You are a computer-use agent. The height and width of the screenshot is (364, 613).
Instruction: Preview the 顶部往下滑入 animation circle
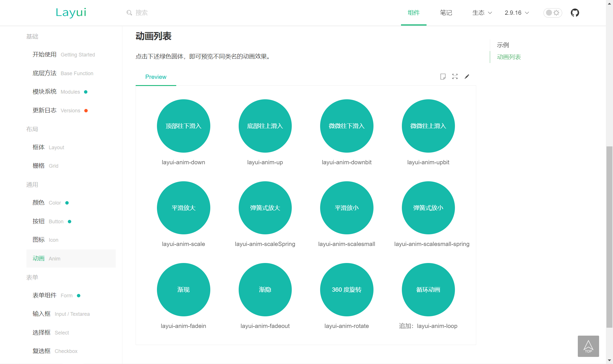tap(183, 126)
